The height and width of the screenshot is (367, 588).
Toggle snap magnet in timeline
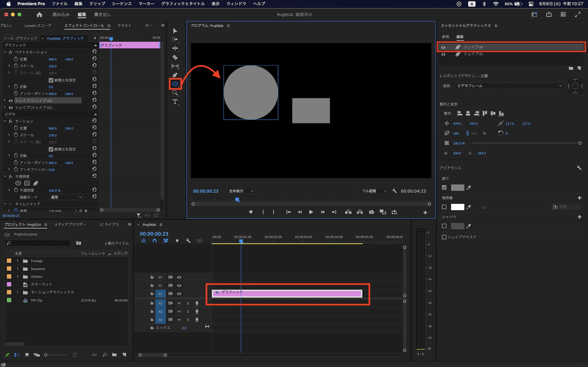[x=155, y=241]
